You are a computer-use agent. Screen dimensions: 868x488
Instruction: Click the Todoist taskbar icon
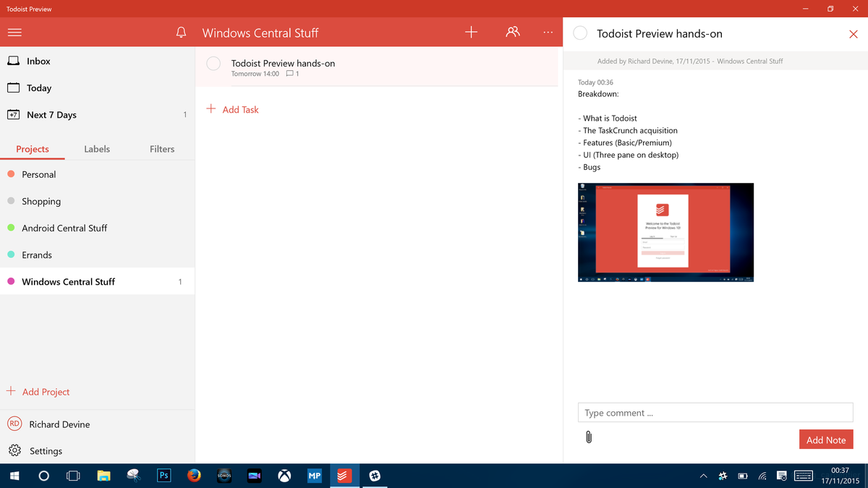click(x=344, y=476)
